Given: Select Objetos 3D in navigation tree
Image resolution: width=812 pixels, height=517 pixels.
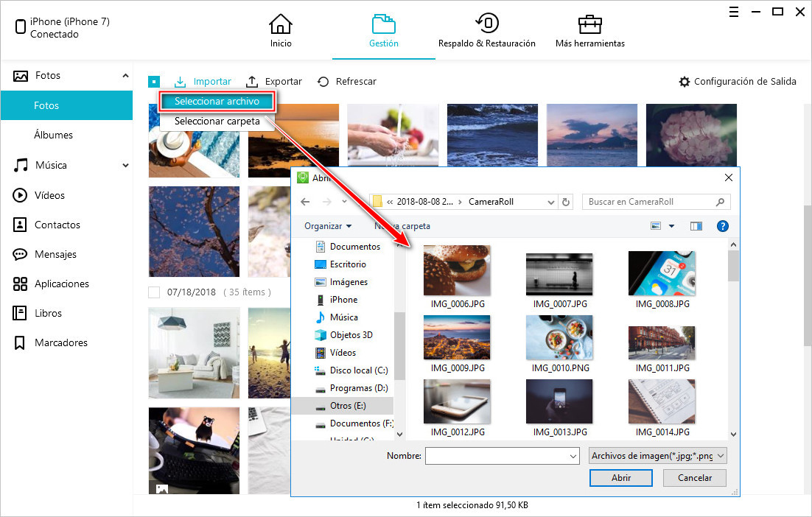Looking at the screenshot, I should (343, 335).
